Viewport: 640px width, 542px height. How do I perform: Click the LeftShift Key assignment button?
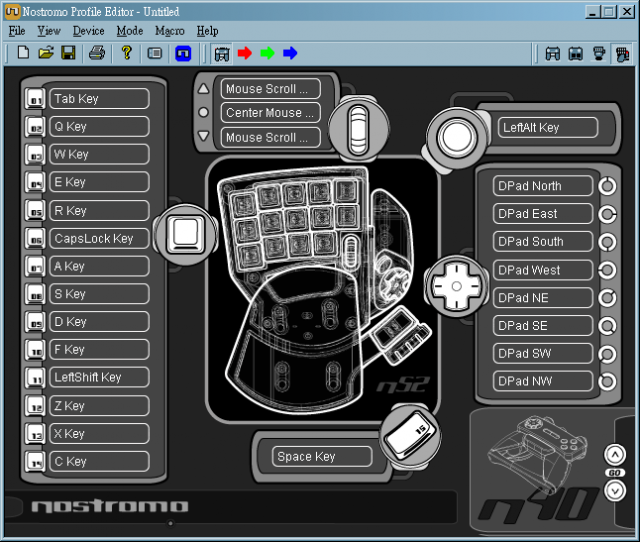99,377
